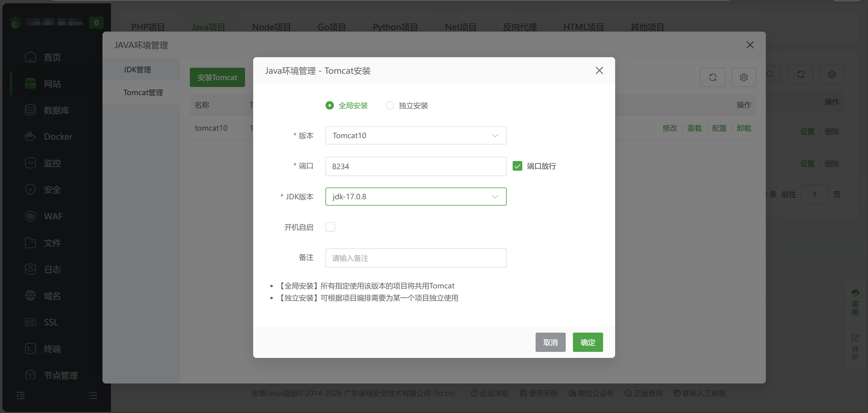Click the terminal (终端) sidebar icon
The height and width of the screenshot is (413, 868).
pos(30,348)
